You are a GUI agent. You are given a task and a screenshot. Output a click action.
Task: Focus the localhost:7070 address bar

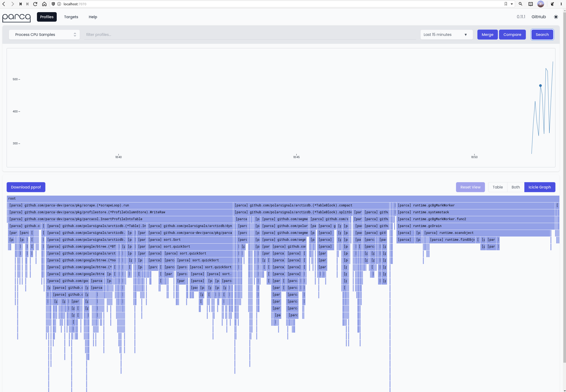282,4
